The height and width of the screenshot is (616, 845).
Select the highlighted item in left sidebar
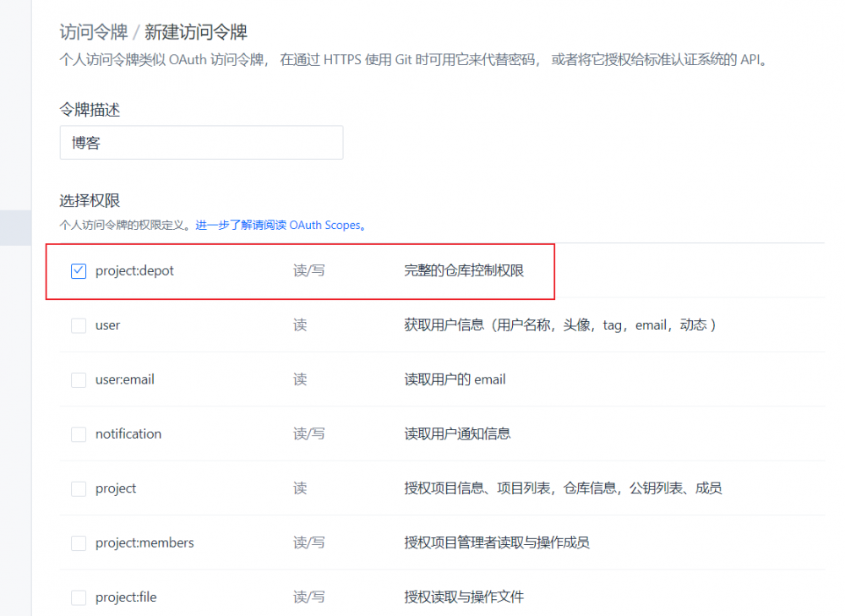point(15,228)
